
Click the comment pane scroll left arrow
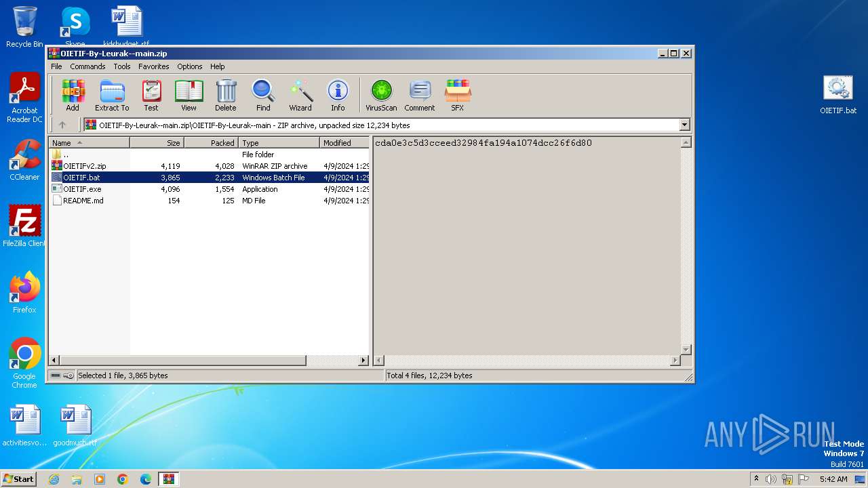[380, 361]
